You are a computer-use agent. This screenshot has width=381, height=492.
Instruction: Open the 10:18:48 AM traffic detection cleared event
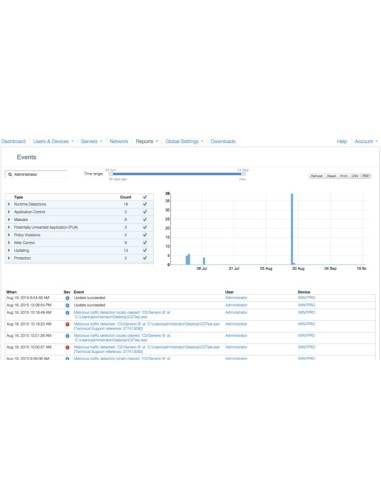tap(122, 315)
